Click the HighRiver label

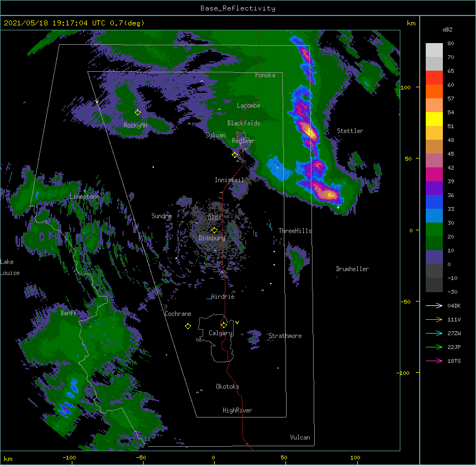(x=237, y=410)
